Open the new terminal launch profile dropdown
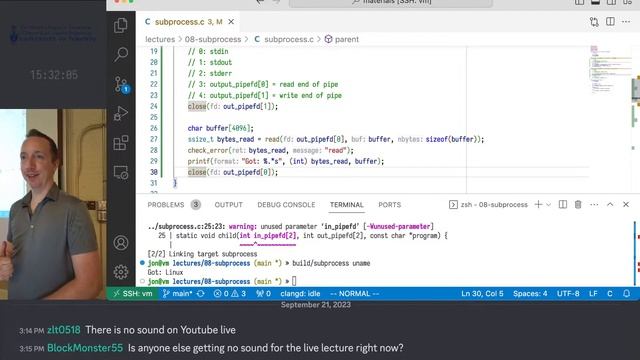Screen dimensions: 640x360 [x=549, y=204]
